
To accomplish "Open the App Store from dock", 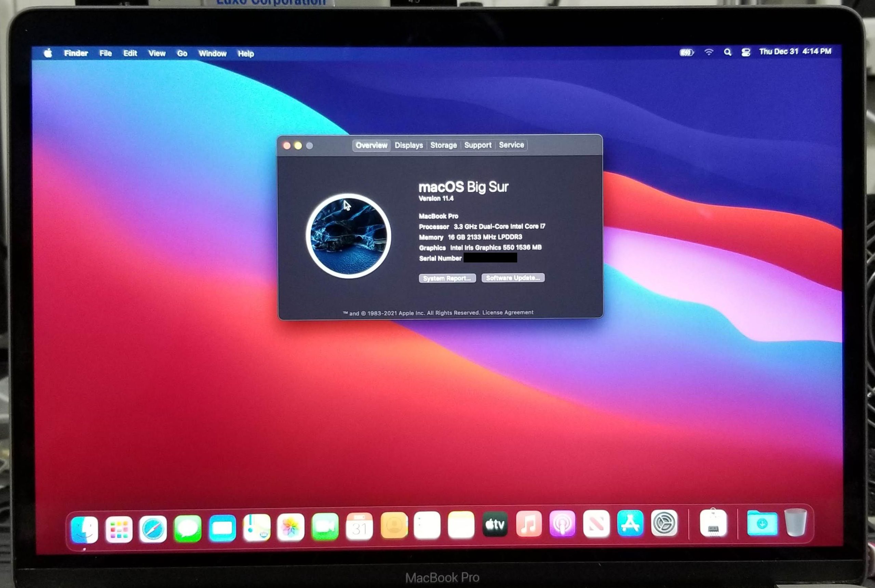I will pyautogui.click(x=630, y=523).
